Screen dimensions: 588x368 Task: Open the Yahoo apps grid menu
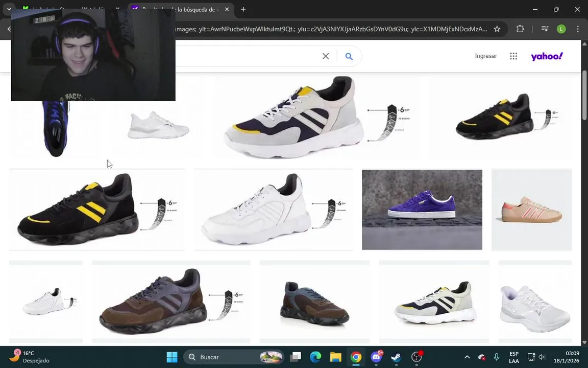click(513, 56)
